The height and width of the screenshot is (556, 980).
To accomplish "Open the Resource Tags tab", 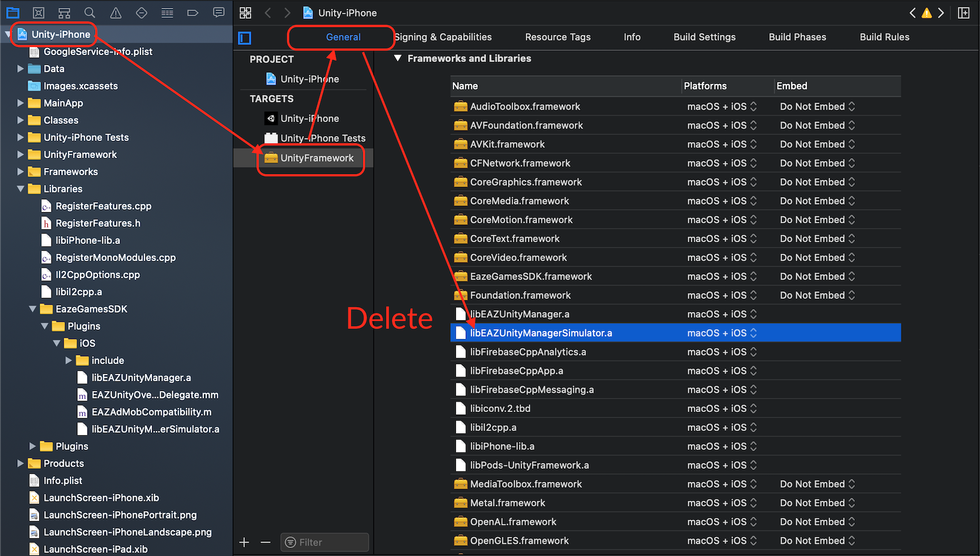I will click(558, 37).
